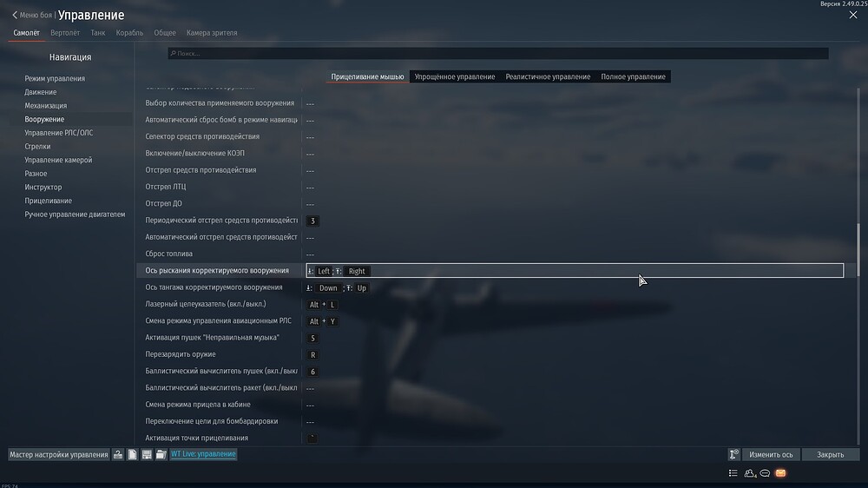Open the orange mail envelope icon

(x=780, y=473)
